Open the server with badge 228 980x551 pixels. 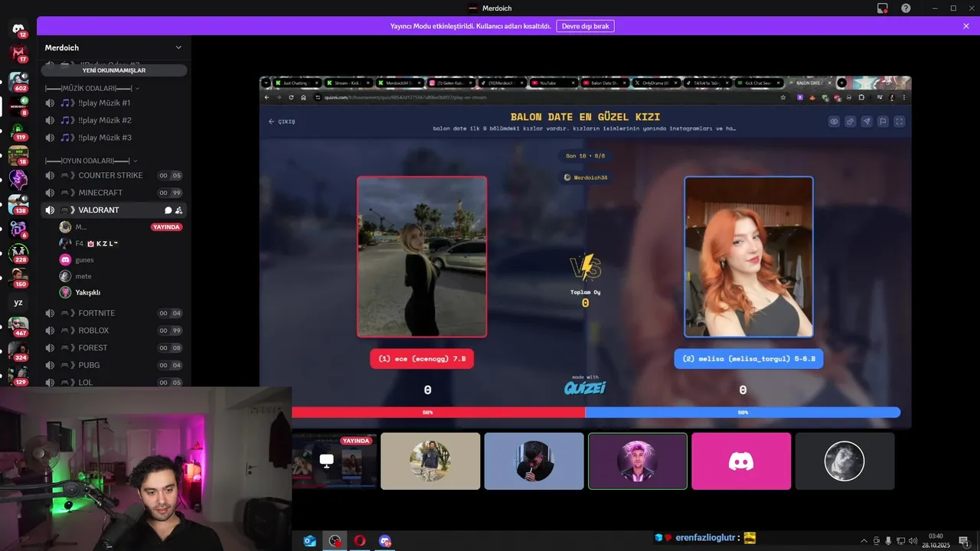click(18, 253)
